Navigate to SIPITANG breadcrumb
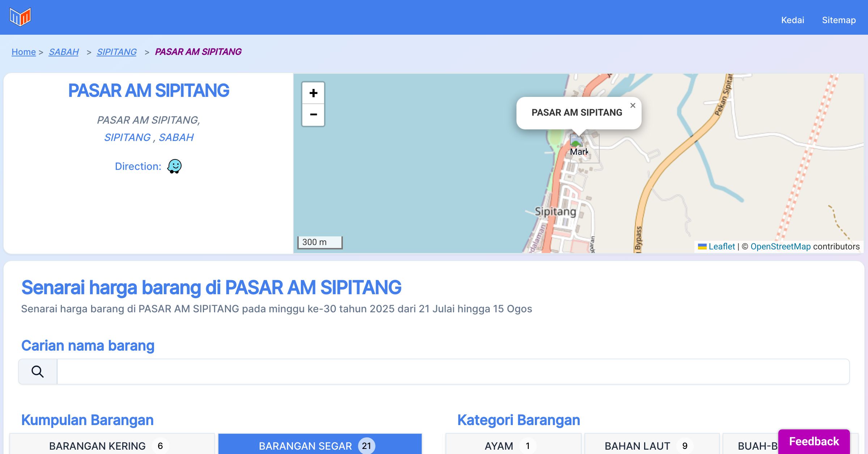This screenshot has width=868, height=454. [116, 52]
